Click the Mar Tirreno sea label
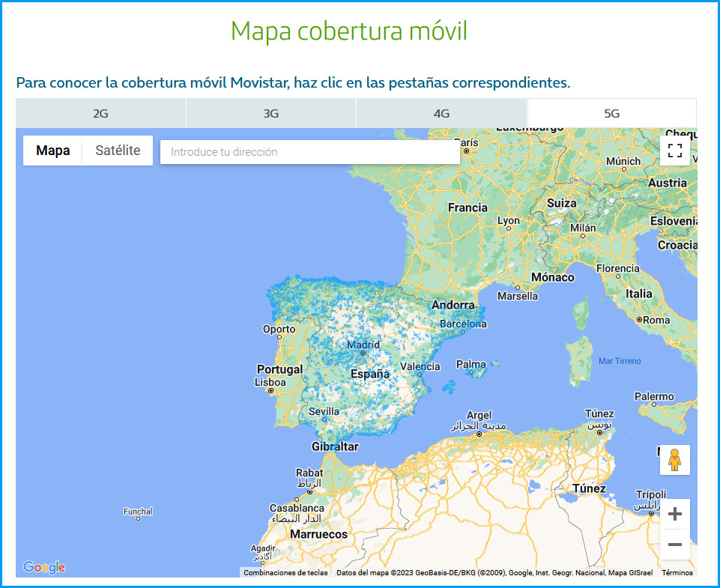 point(620,361)
